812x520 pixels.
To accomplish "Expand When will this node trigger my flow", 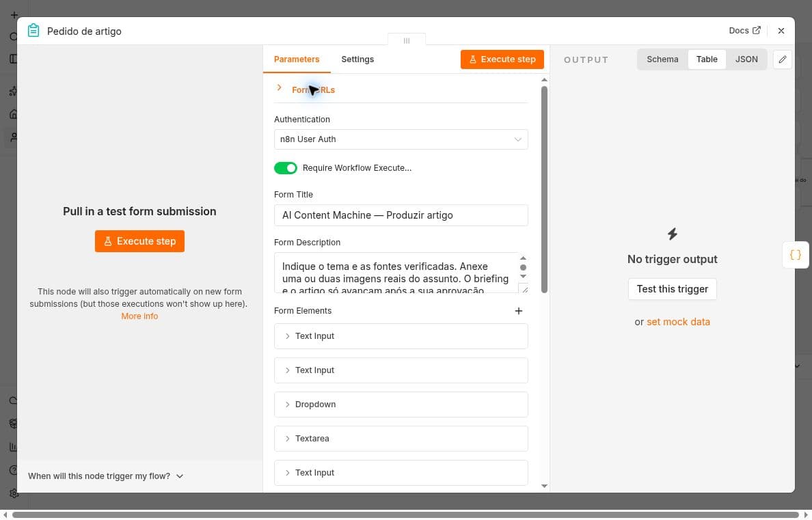I will 106,476.
